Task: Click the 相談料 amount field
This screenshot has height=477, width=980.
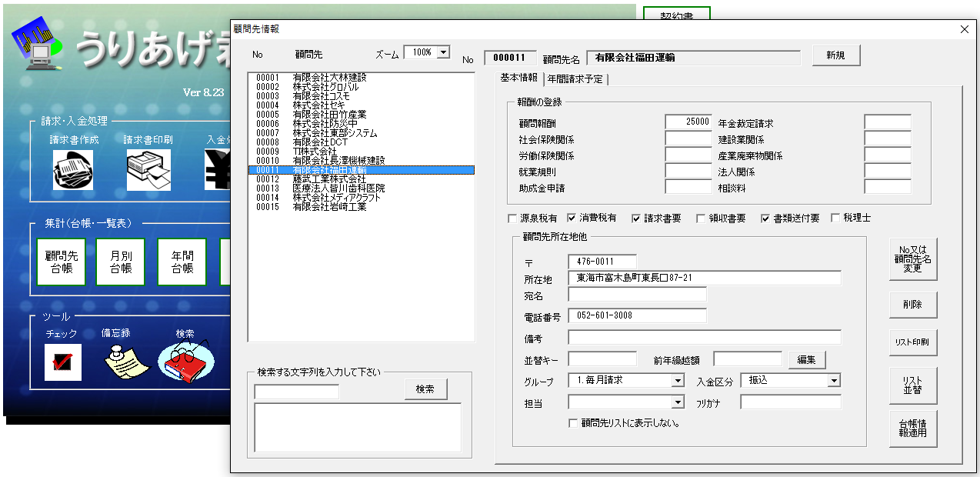Action: pyautogui.click(x=888, y=187)
